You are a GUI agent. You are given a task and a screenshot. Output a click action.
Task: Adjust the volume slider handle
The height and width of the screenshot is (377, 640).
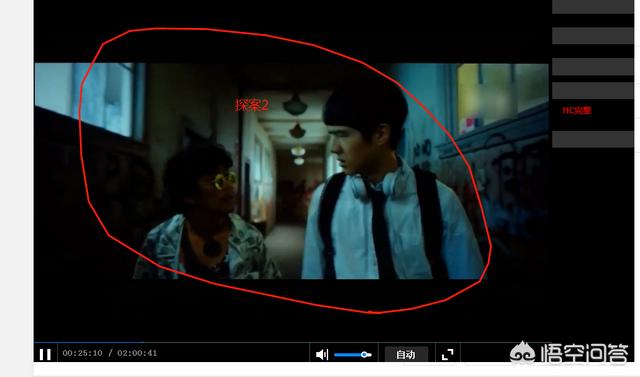point(364,355)
